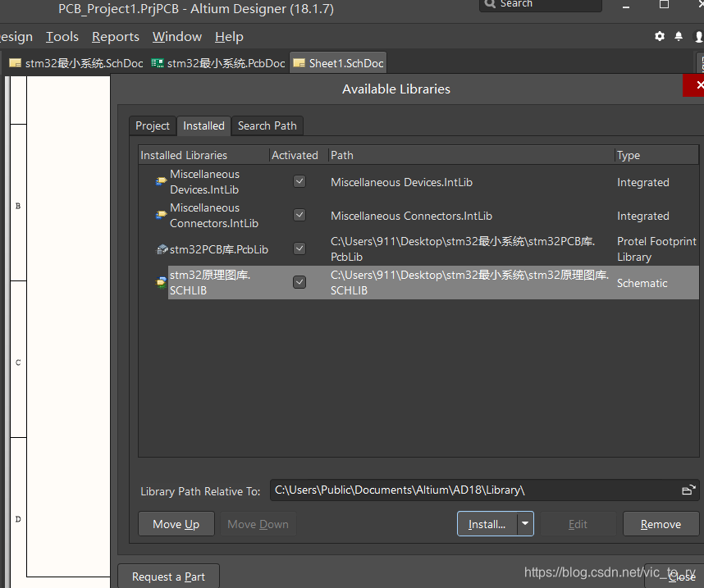Click the stm32最小系统.SchDoc tab icon
Image resolution: width=704 pixels, height=588 pixels.
[x=16, y=63]
